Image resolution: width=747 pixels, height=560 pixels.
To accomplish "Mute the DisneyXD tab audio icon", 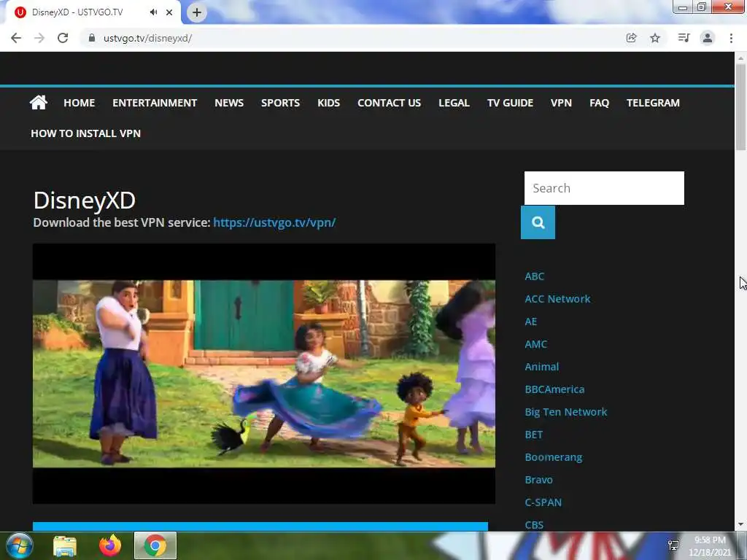I will [x=153, y=12].
